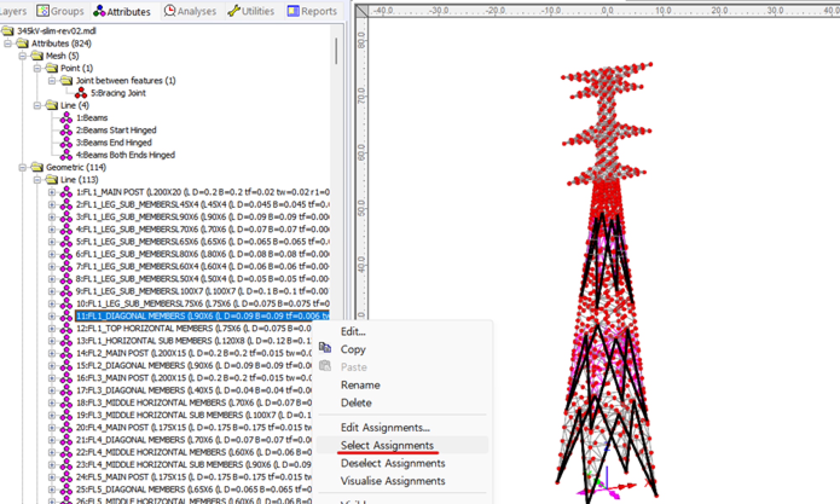Collapse the Attributes (824) tree node
Screen dimensions: 840x504
click(x=8, y=43)
